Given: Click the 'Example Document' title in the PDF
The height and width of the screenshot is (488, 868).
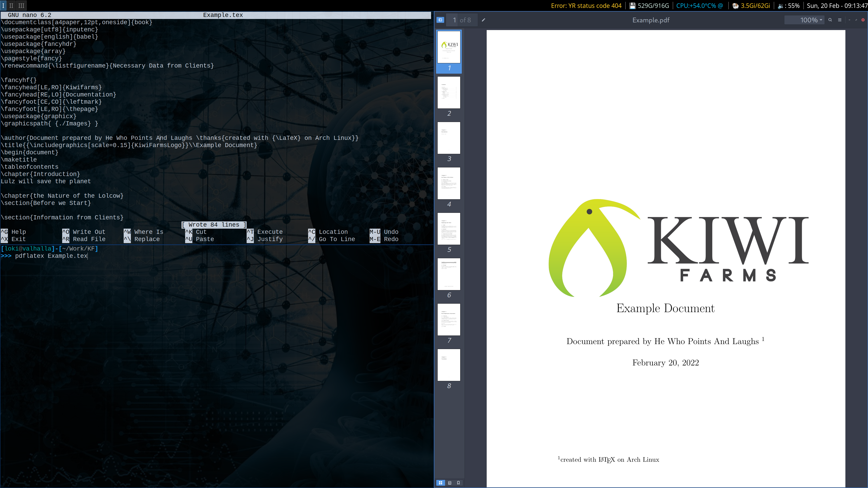Looking at the screenshot, I should tap(665, 308).
